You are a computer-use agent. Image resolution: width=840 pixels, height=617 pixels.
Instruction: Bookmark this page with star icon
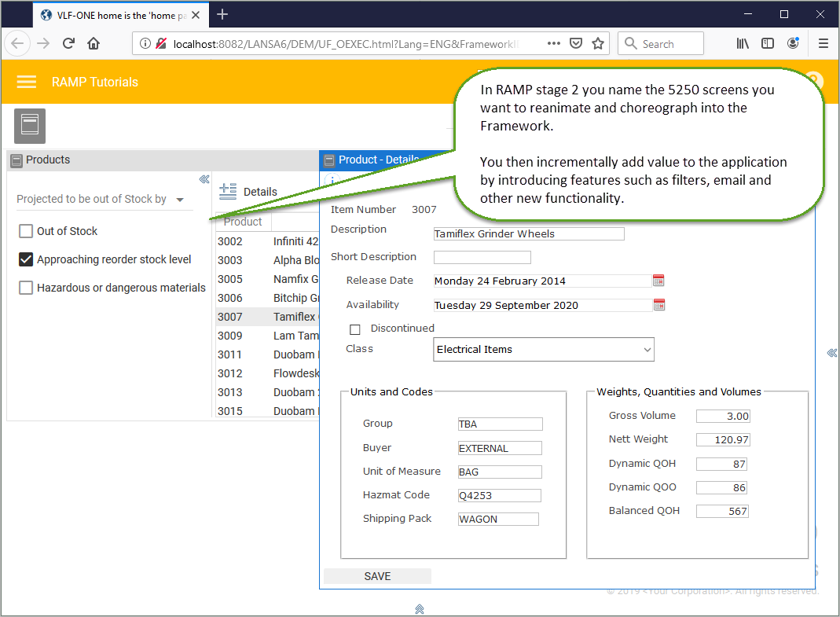point(598,43)
